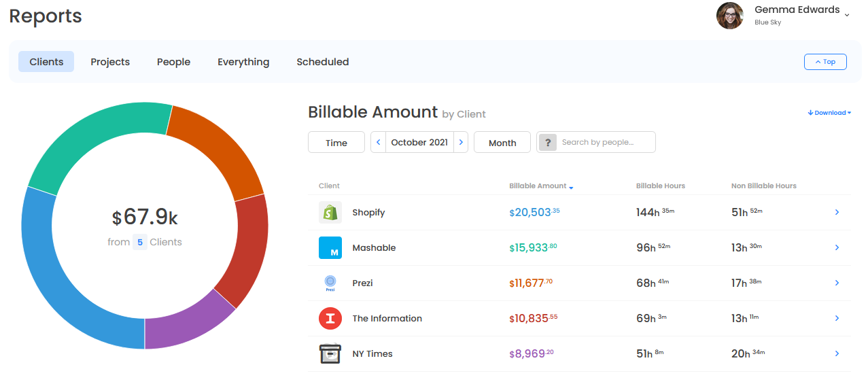Click the Shopify client logo icon
This screenshot has width=868, height=384.
click(x=330, y=213)
